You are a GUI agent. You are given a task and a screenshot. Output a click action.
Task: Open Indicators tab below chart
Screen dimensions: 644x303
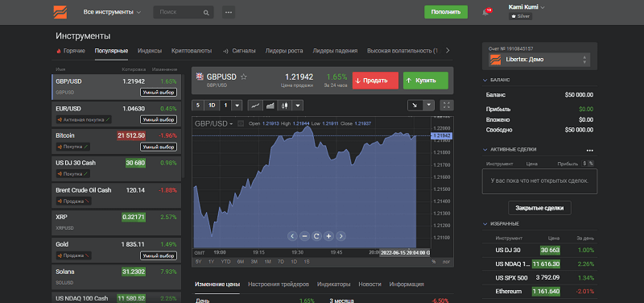(333, 284)
